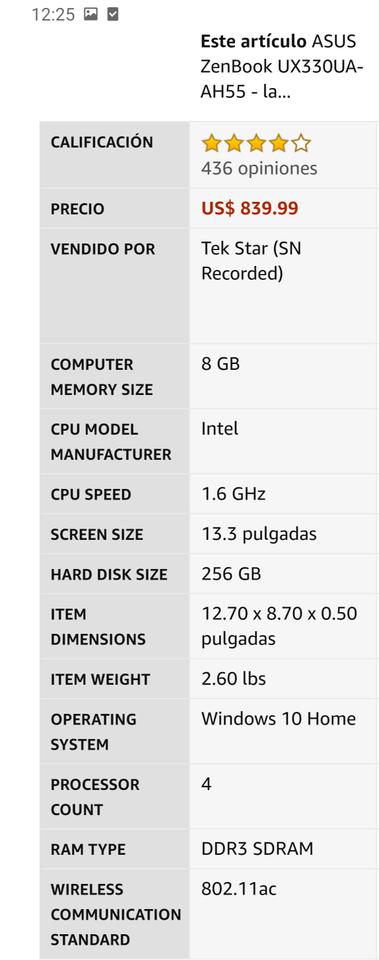Tap the picture notification icon in status bar
Screen dimensions: 379x960
(x=91, y=14)
